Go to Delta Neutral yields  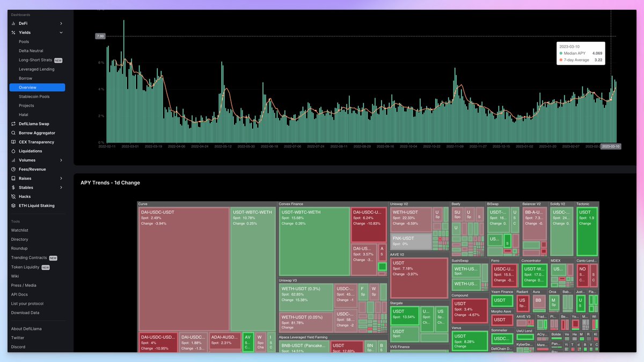[x=31, y=51]
